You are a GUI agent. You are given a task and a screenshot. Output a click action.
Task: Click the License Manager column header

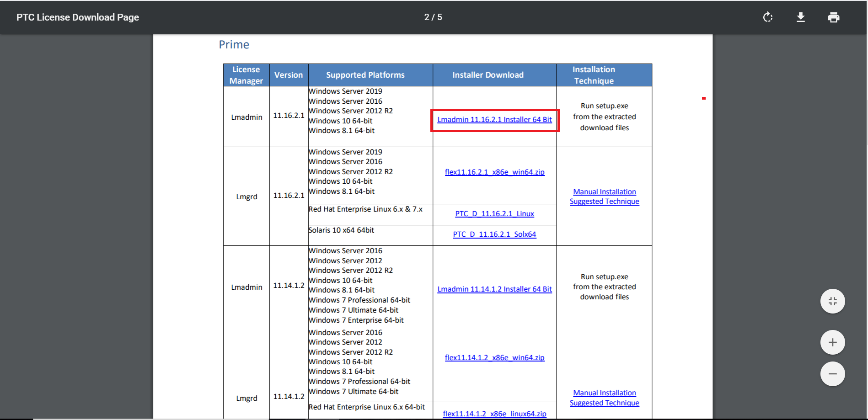[246, 75]
